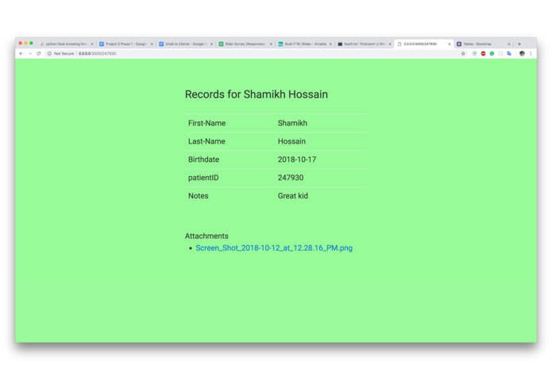Open the Google Translate extension icon

pos(509,53)
